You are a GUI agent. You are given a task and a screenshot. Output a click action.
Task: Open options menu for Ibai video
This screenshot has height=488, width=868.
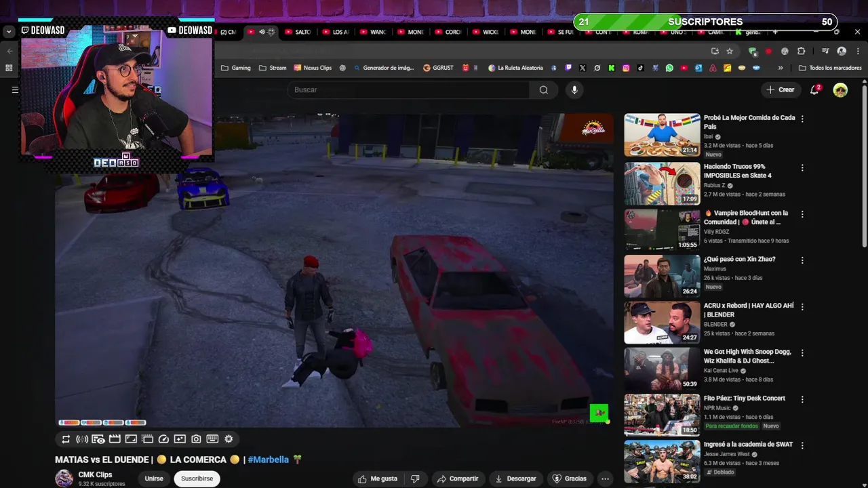802,119
